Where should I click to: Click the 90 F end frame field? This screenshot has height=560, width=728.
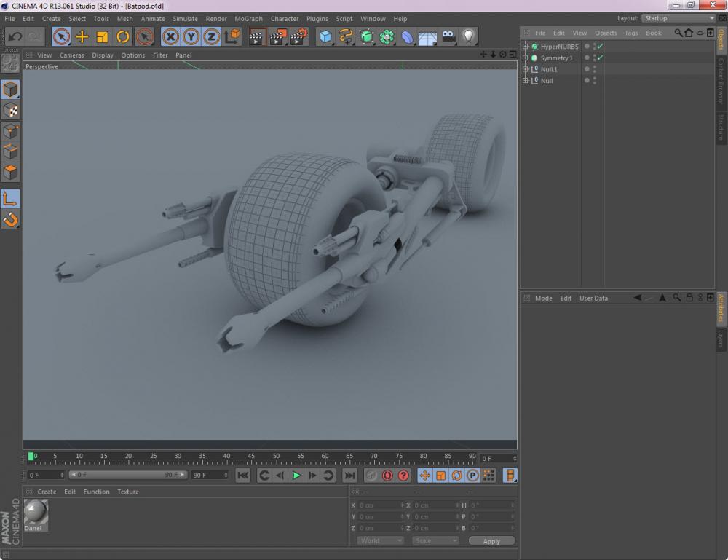tap(210, 475)
